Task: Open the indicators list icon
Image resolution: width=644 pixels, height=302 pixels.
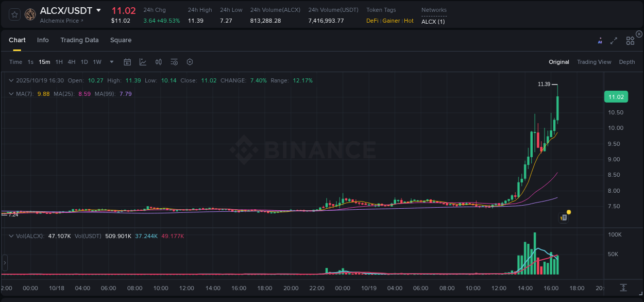Action: tap(174, 61)
